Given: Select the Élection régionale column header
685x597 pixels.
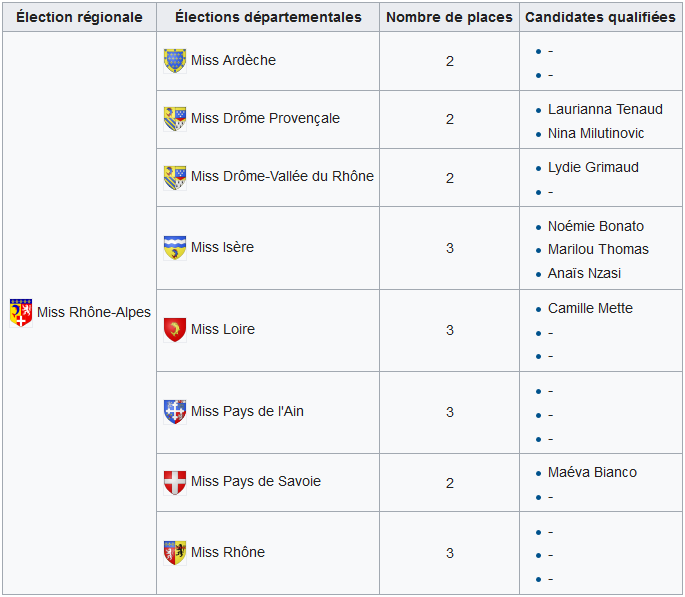Looking at the screenshot, I should pyautogui.click(x=80, y=17).
